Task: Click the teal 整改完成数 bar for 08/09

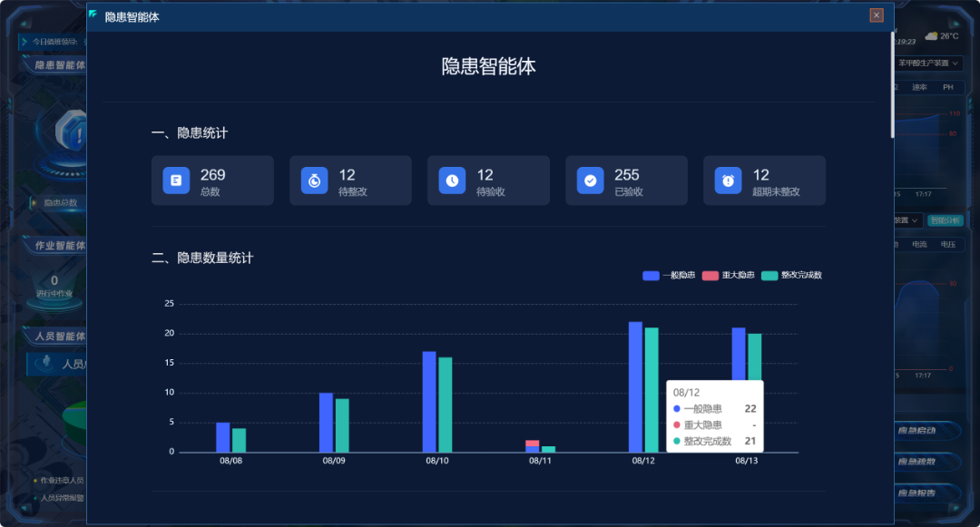Action: [342, 425]
